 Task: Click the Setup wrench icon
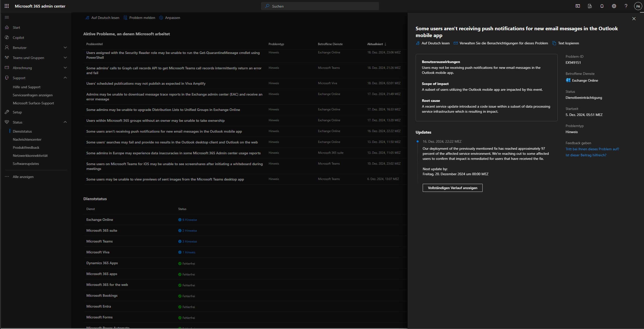[7, 112]
